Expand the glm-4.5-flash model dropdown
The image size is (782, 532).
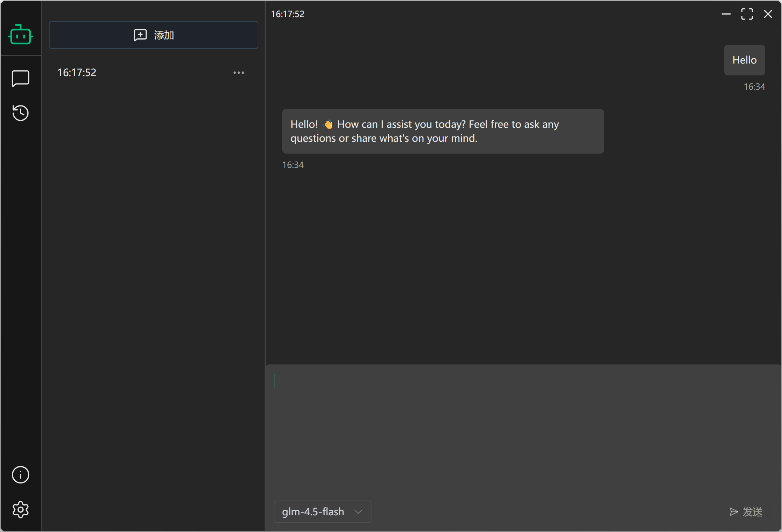pyautogui.click(x=322, y=512)
